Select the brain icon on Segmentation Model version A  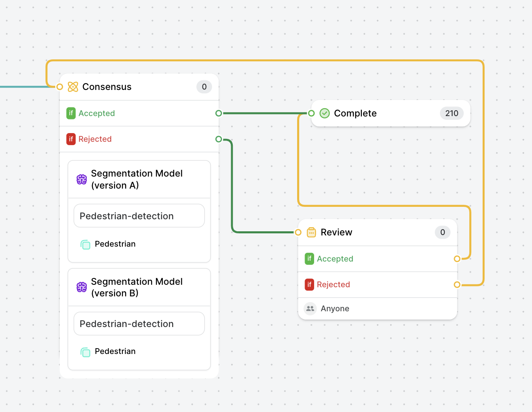81,179
